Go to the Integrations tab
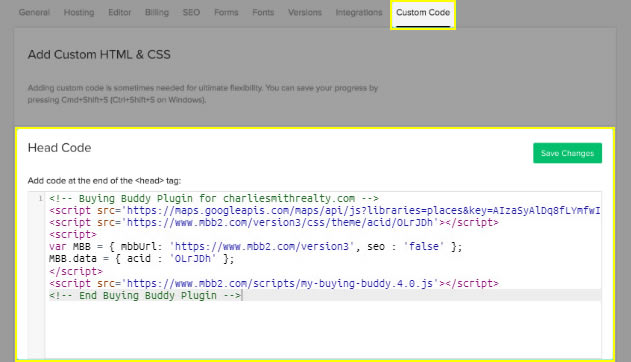This screenshot has height=362, width=631. point(359,12)
